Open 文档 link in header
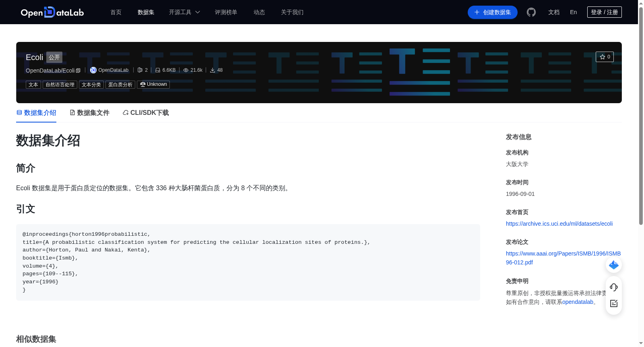Image resolution: width=644 pixels, height=347 pixels. tap(554, 12)
